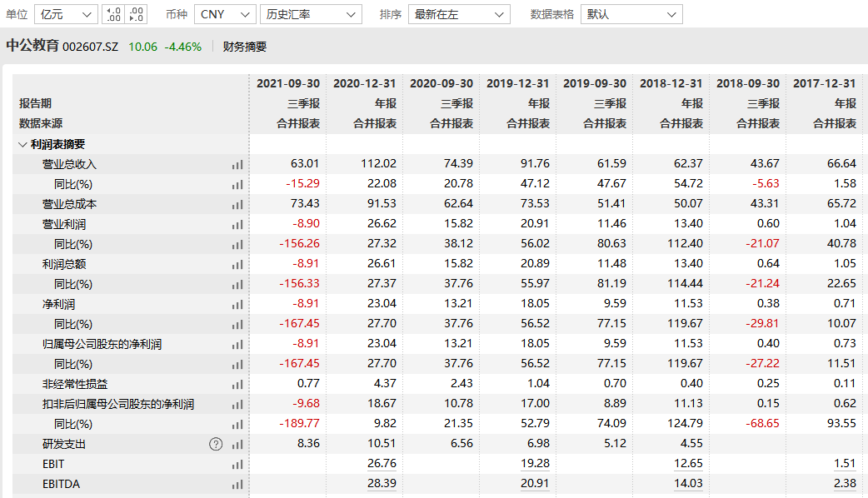The image size is (868, 498).
Task: Open 排序 dropdown showing 最新在左
Action: click(x=458, y=14)
